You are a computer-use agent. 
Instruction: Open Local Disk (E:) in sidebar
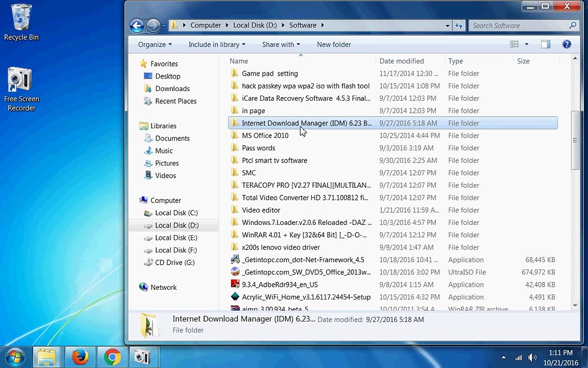pos(176,238)
